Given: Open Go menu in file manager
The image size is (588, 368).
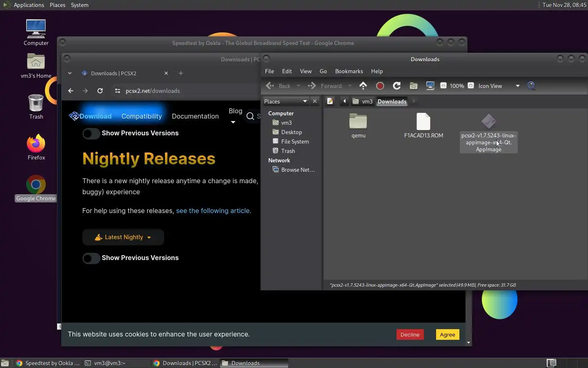Looking at the screenshot, I should pos(323,71).
